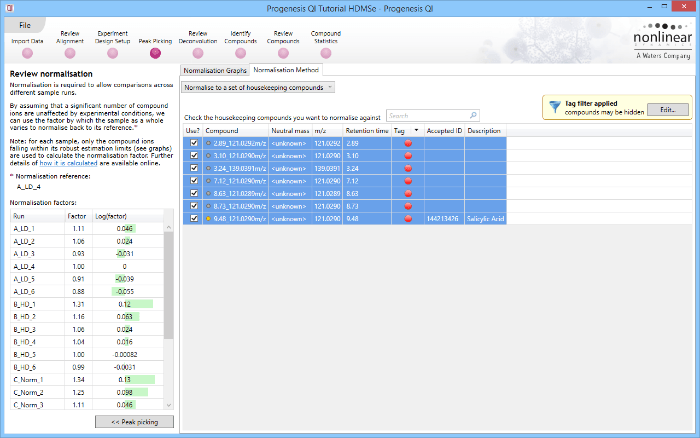Select the A_LD_6 run row
The width and height of the screenshot is (700, 438).
tap(87, 292)
